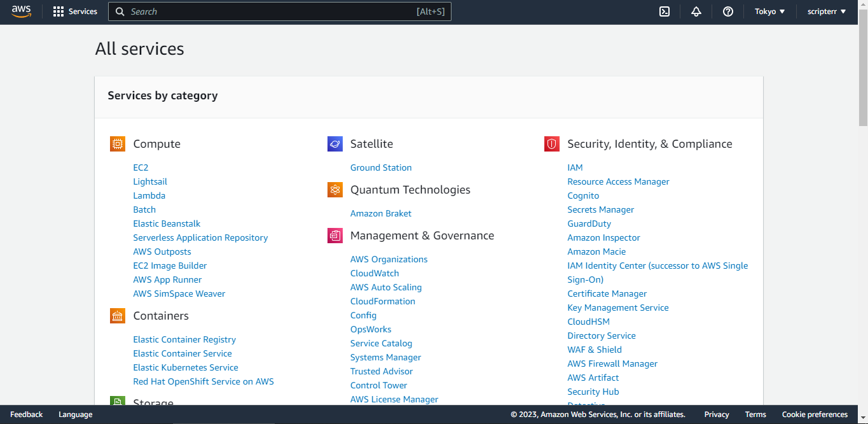Open CloudHSM link

pyautogui.click(x=588, y=322)
